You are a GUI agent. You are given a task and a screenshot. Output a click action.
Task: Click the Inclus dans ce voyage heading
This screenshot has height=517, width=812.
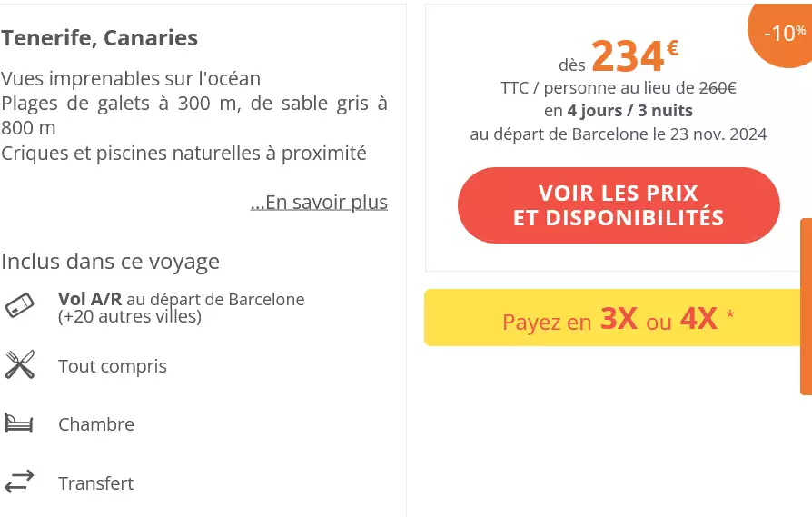(111, 262)
